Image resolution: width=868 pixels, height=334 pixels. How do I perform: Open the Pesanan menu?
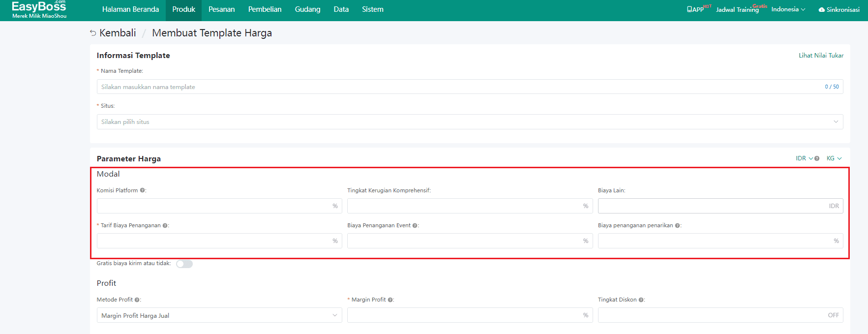coord(221,9)
